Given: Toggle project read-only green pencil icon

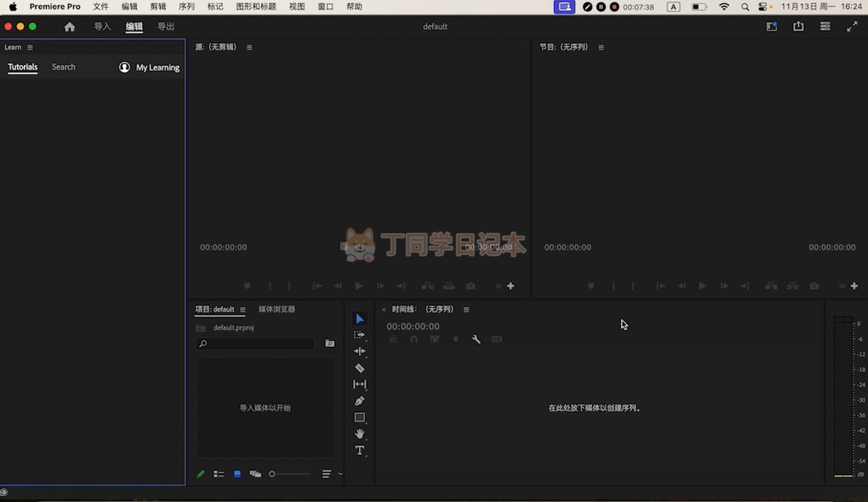Looking at the screenshot, I should (x=200, y=474).
